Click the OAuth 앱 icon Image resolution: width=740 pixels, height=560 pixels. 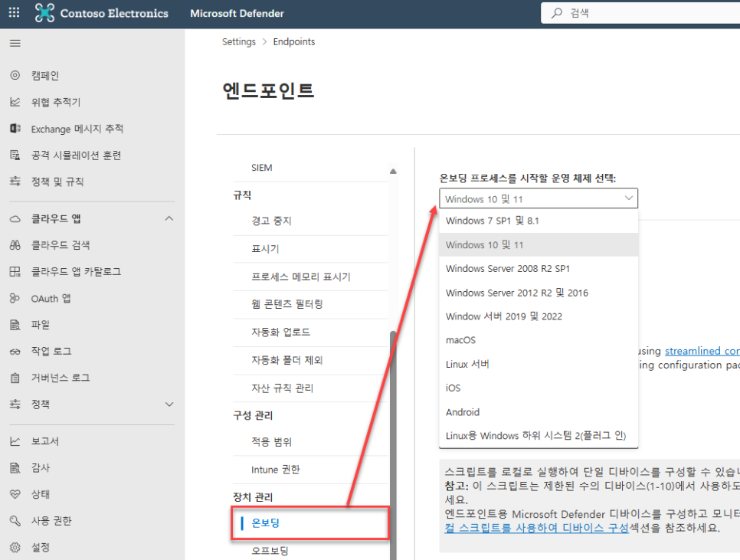[15, 298]
